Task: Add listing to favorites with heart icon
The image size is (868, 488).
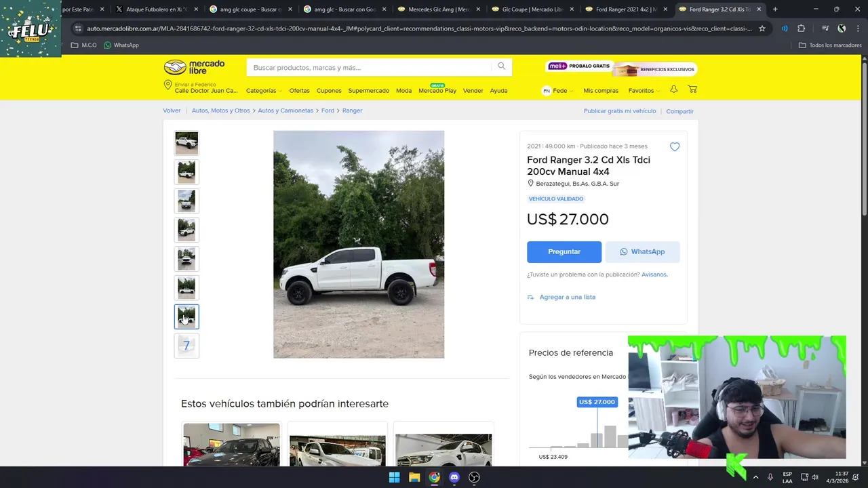Action: (675, 147)
